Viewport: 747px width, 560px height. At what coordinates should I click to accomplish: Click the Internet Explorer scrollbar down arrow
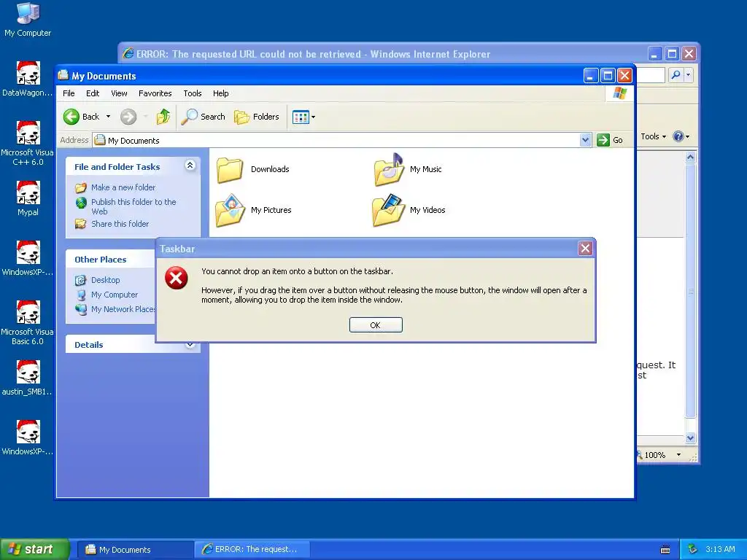click(x=690, y=437)
